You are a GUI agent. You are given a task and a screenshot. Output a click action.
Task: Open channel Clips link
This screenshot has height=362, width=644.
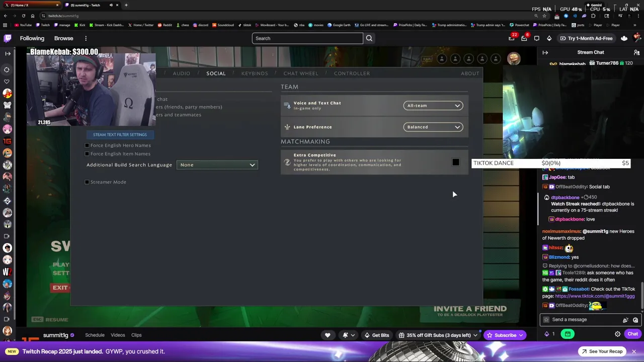[x=136, y=335]
